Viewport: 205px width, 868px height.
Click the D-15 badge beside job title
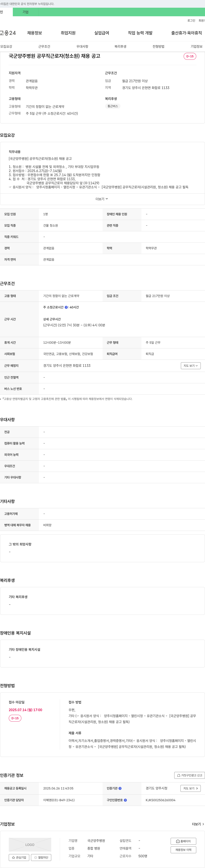(190, 56)
